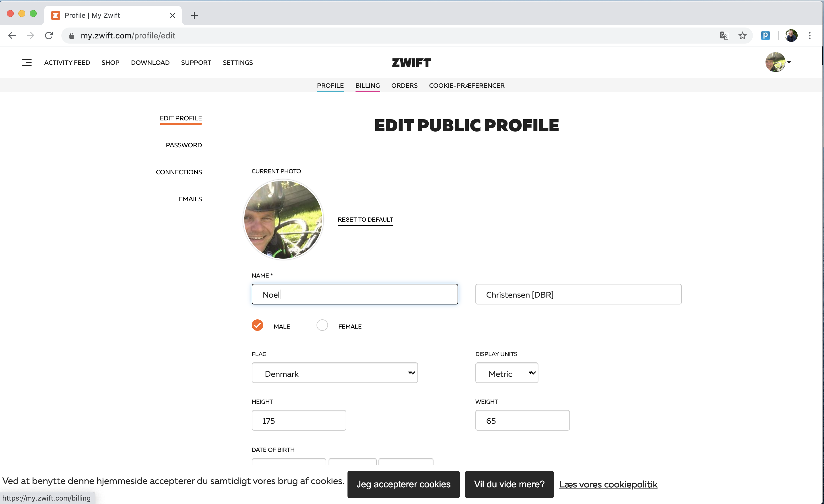Switch to the PROFILE tab

pyautogui.click(x=330, y=86)
